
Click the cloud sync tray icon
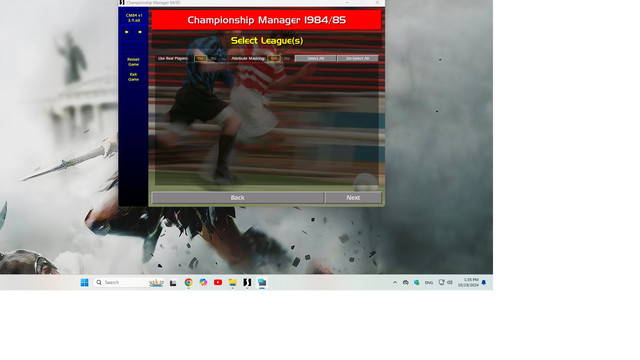406,282
